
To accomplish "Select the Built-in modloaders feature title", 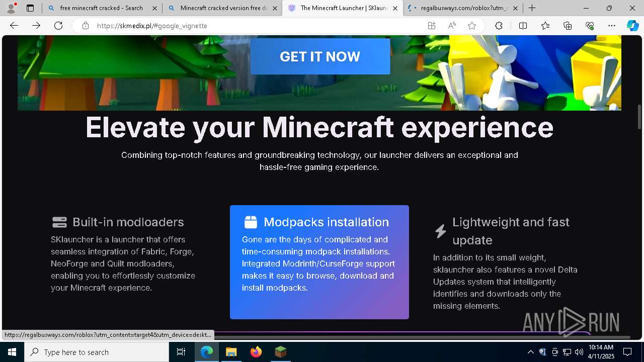I will (128, 222).
